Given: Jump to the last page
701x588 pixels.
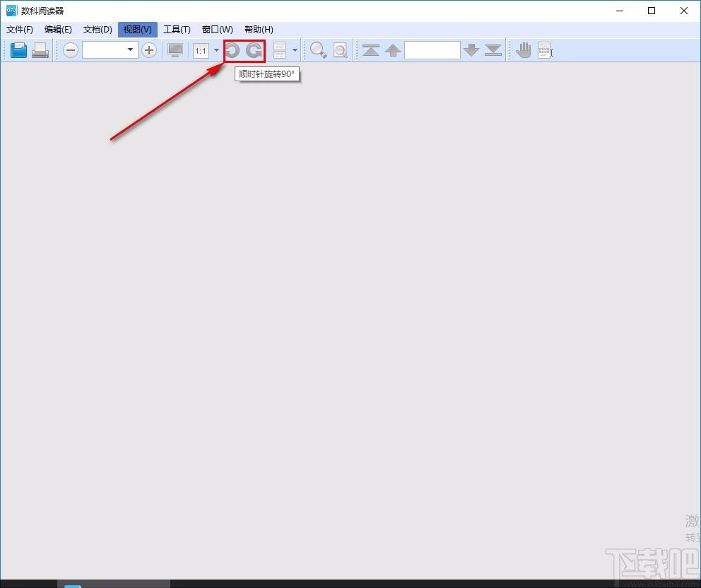Looking at the screenshot, I should pyautogui.click(x=493, y=50).
